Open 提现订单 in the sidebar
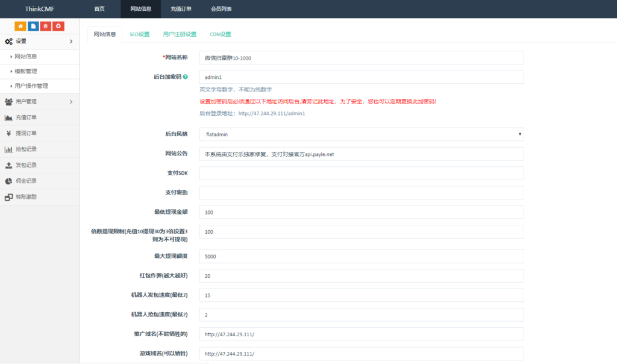 pos(26,133)
